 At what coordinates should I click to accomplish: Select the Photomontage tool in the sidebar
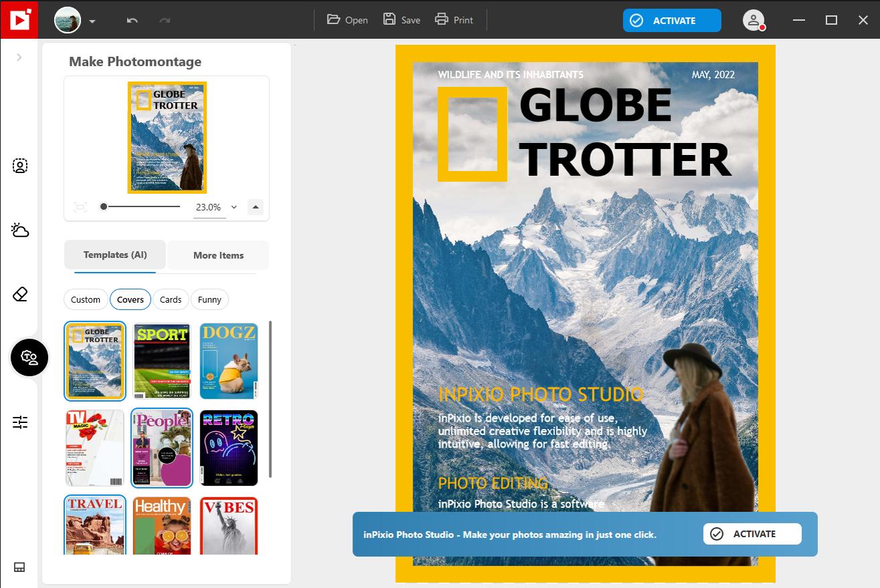click(x=29, y=357)
